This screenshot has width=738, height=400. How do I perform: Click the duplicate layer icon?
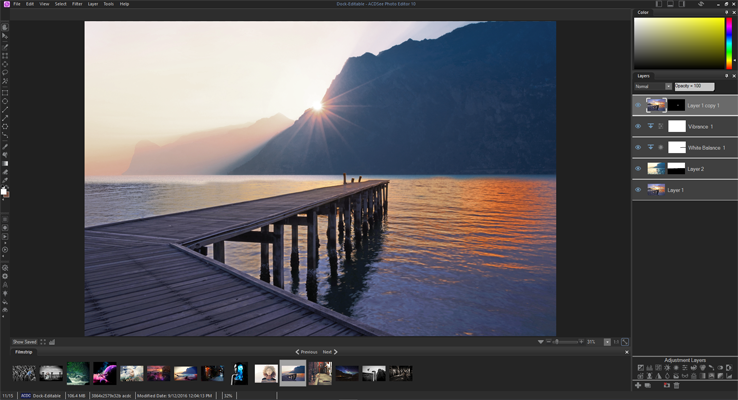[x=648, y=385]
